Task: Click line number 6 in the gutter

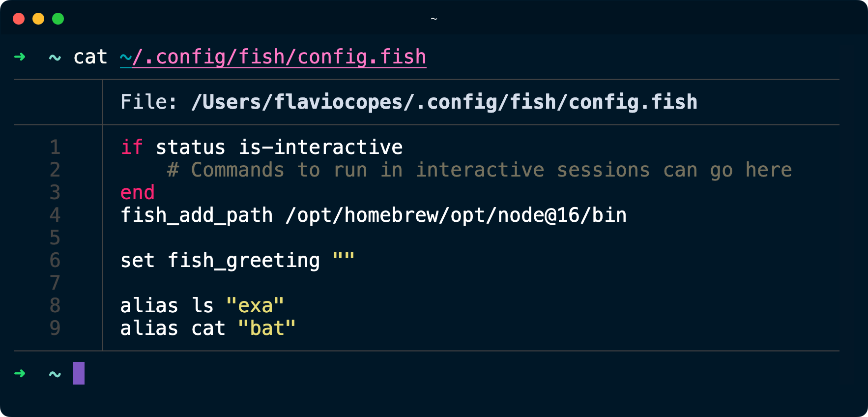Action: click(55, 260)
